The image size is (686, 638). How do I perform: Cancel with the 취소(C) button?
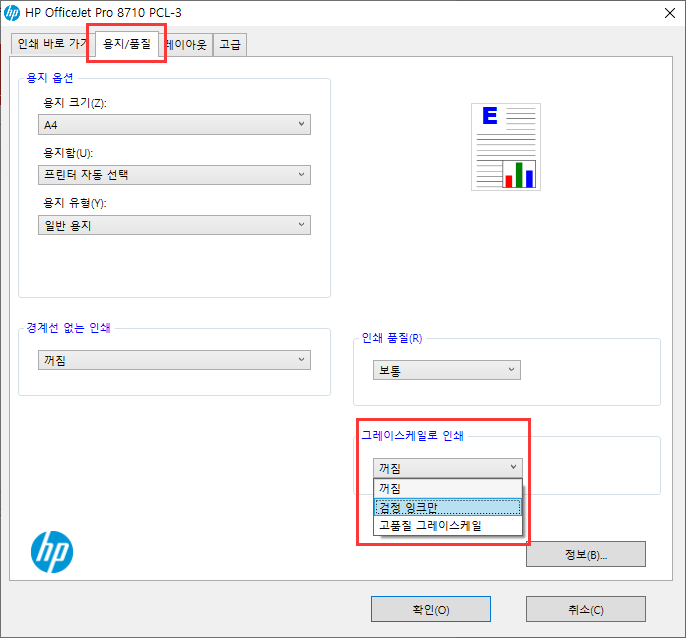pyautogui.click(x=586, y=609)
